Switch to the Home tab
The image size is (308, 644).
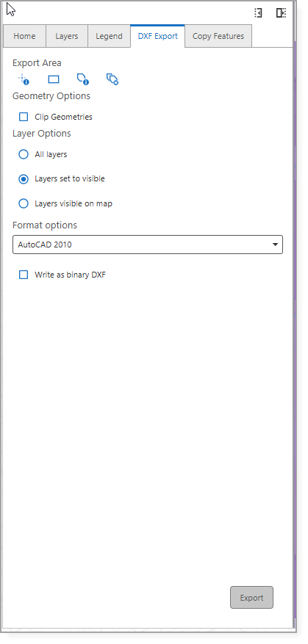point(24,36)
